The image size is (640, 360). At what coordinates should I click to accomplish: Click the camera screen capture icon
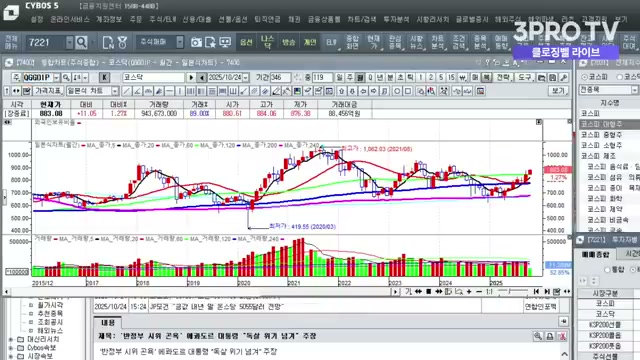point(196,42)
